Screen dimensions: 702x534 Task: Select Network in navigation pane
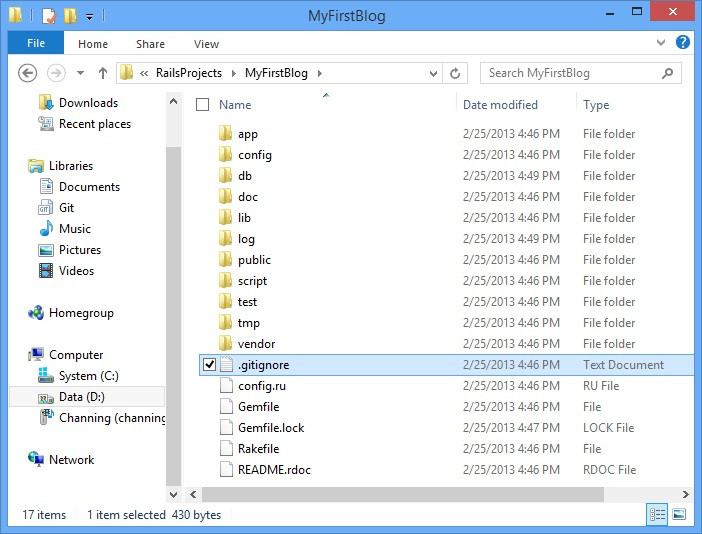click(71, 460)
